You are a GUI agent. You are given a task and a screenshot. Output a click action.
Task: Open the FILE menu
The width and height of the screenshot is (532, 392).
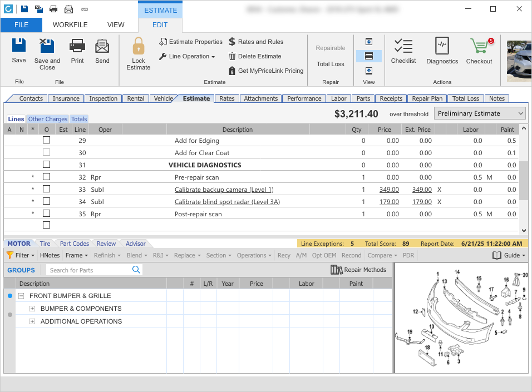21,25
